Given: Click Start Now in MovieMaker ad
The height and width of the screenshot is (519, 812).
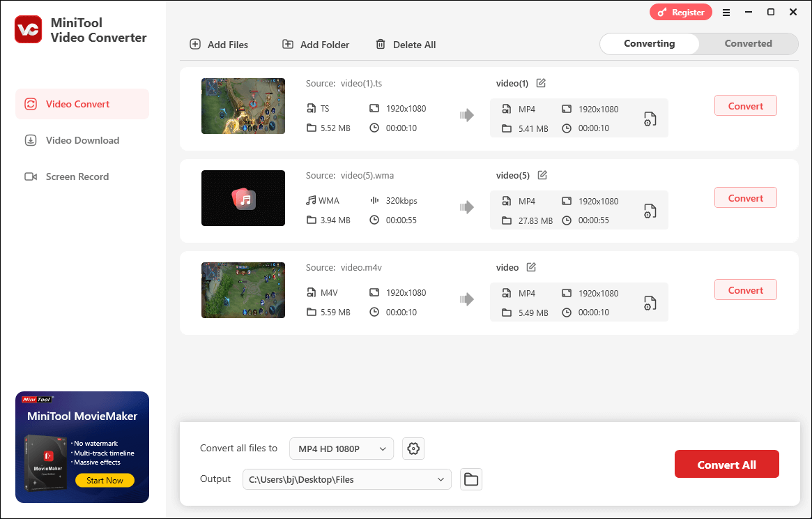Looking at the screenshot, I should tap(105, 481).
